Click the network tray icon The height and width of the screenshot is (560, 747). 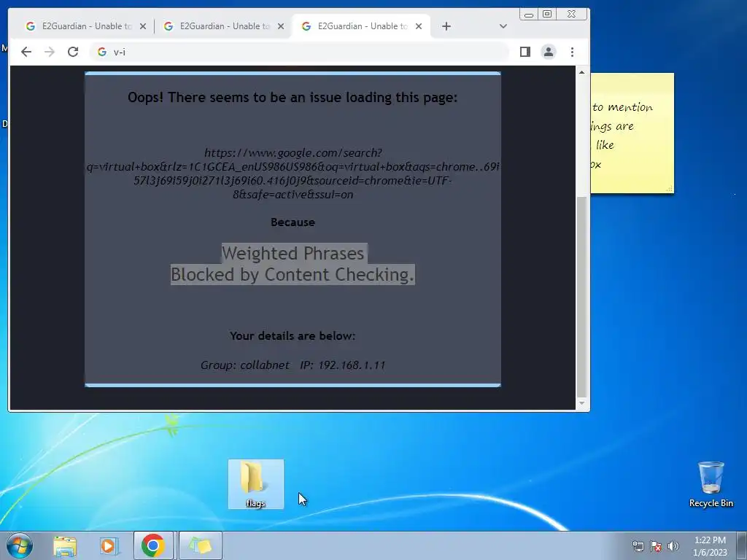(x=638, y=546)
